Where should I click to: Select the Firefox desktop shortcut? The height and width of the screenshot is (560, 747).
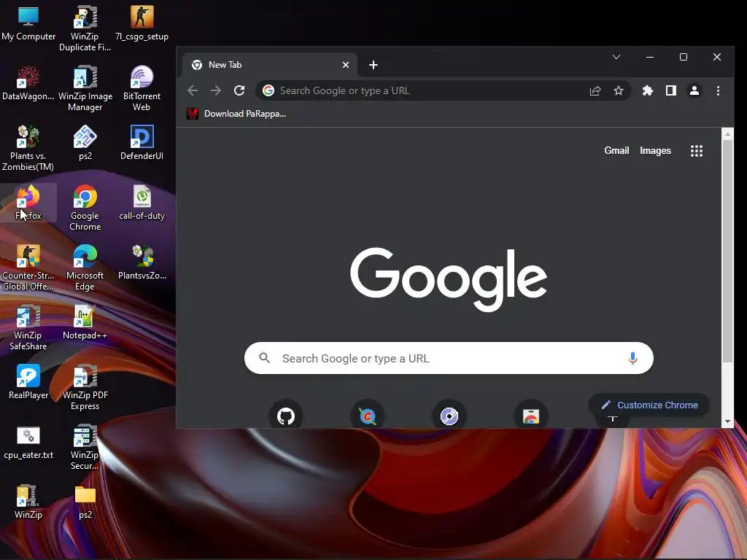[x=28, y=203]
